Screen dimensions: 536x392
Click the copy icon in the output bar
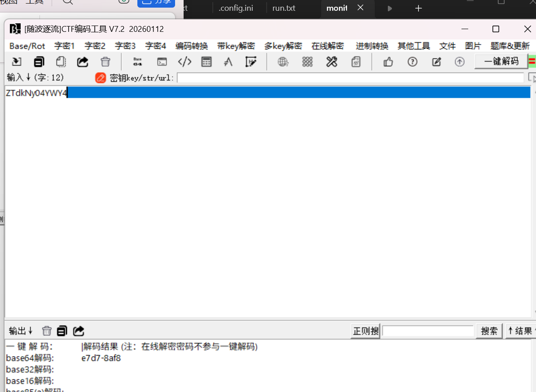click(62, 331)
